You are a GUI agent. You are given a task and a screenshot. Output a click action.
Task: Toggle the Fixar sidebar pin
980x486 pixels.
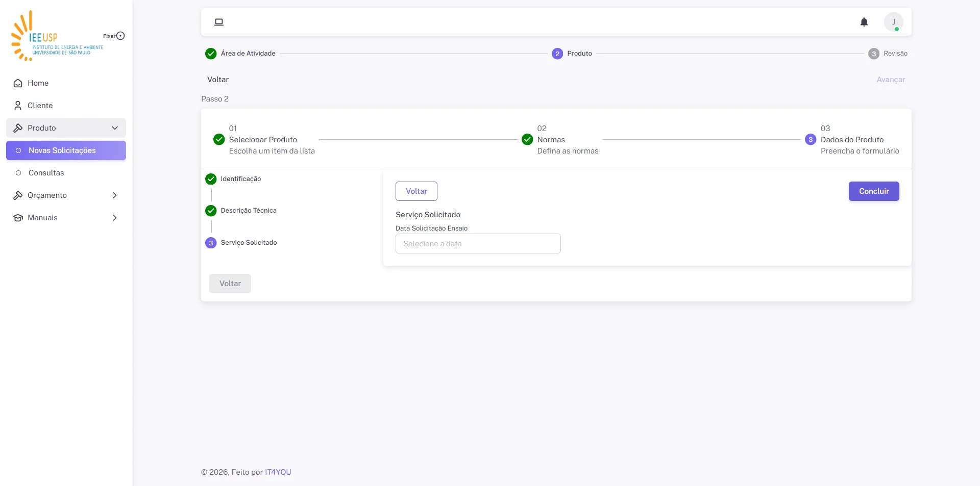[120, 36]
